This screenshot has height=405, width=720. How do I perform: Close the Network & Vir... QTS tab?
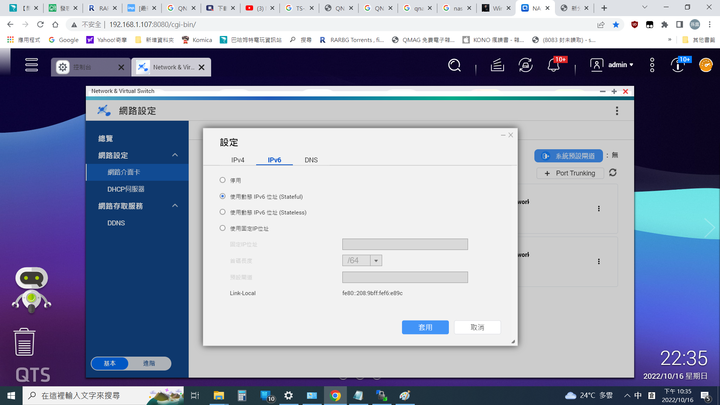202,67
